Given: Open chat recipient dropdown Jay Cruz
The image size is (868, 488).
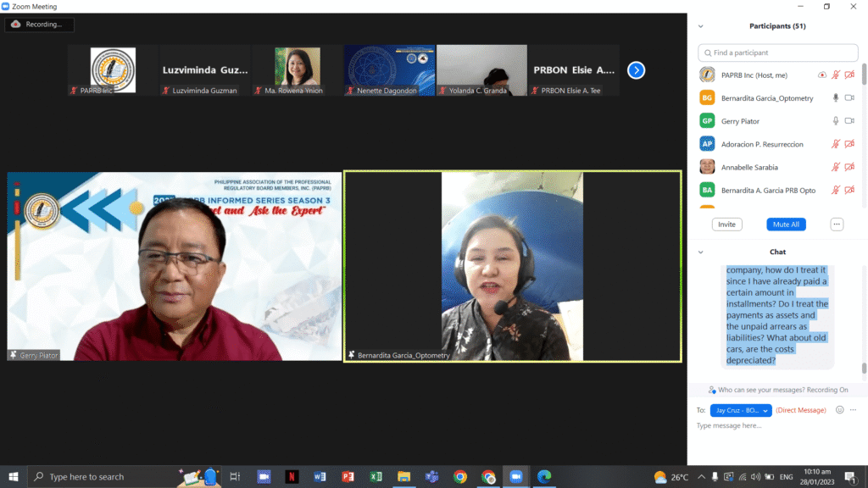Looking at the screenshot, I should click(x=741, y=411).
